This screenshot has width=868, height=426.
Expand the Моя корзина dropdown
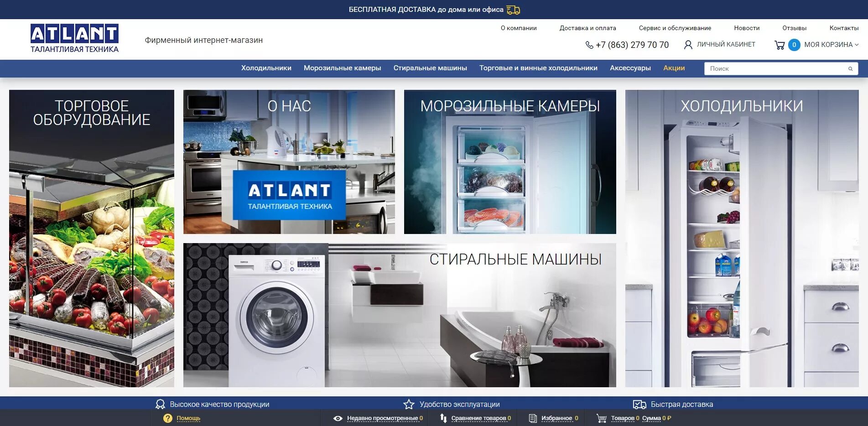pos(832,45)
